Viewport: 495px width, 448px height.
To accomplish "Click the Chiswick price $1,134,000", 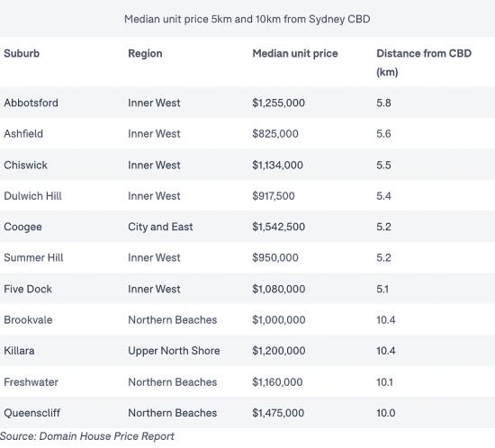I will click(277, 165).
